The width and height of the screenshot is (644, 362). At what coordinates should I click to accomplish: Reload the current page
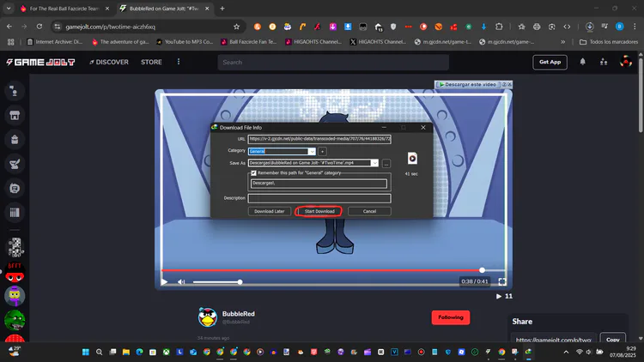pos(39,27)
